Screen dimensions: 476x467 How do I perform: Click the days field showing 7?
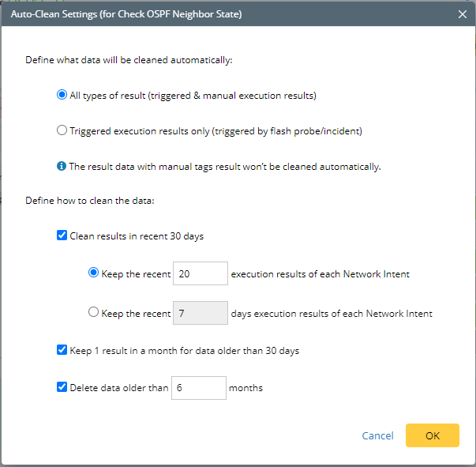(200, 313)
